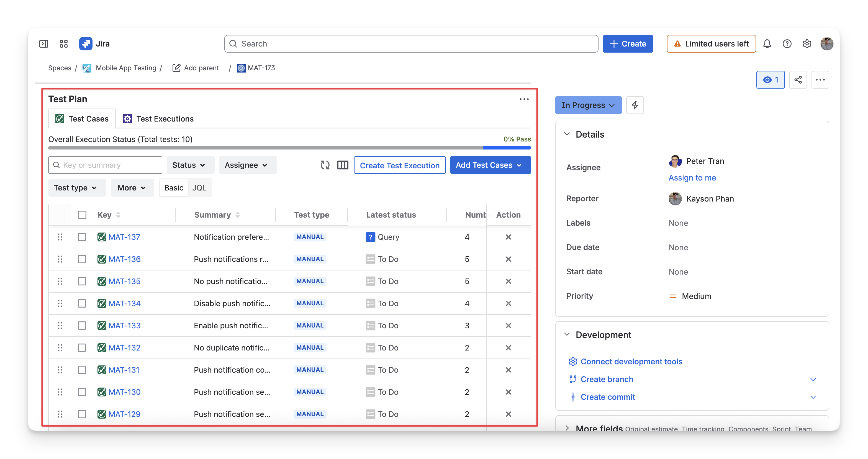
Task: Click the refresh icon in Test Plan toolbar
Action: (x=325, y=165)
